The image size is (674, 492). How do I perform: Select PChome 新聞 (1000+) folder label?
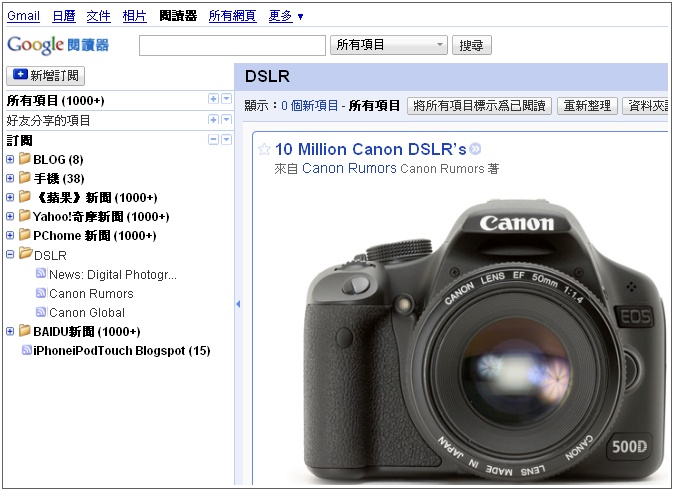(95, 235)
